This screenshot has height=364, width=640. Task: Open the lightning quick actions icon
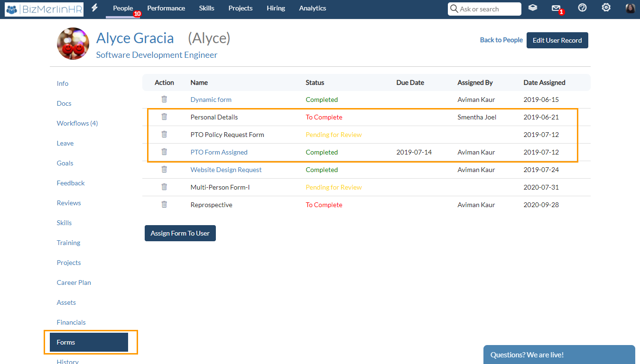(x=94, y=8)
